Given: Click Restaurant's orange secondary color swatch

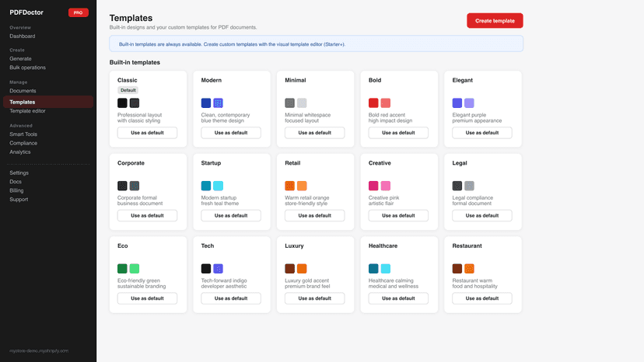Looking at the screenshot, I should click(x=469, y=269).
